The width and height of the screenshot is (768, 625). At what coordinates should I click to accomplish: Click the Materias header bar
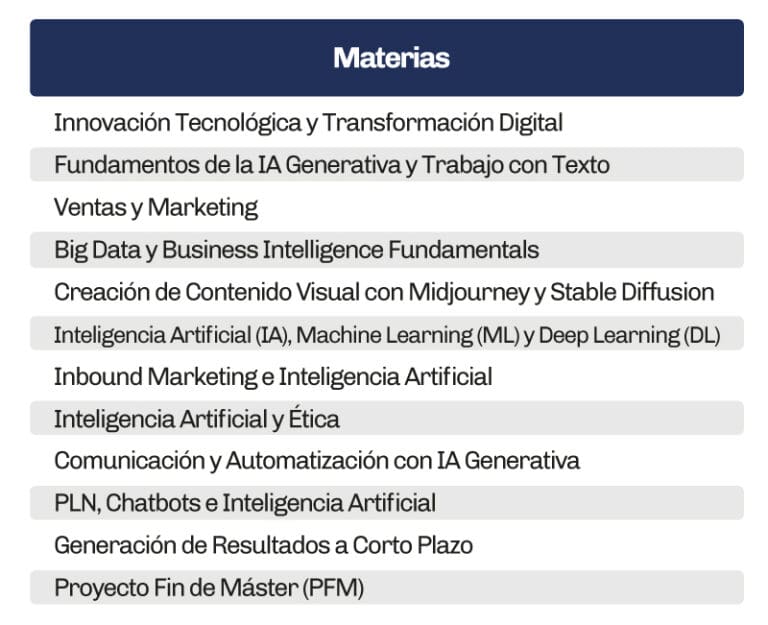[x=386, y=58]
